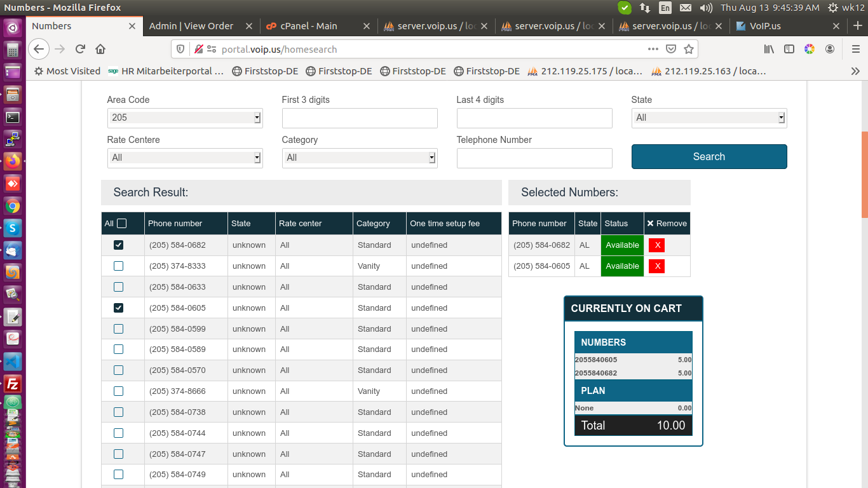Show the tracking protection shield info
Viewport: 868px width, 488px height.
[180, 49]
